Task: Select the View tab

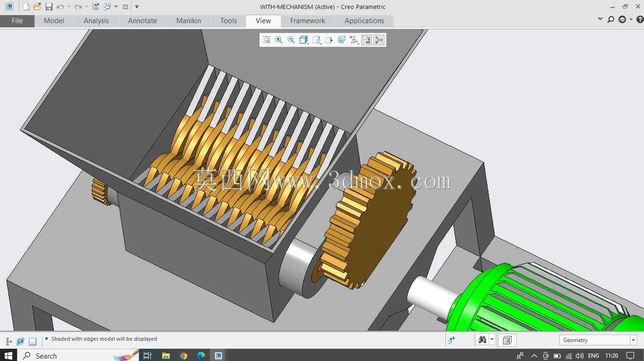Action: click(x=263, y=21)
